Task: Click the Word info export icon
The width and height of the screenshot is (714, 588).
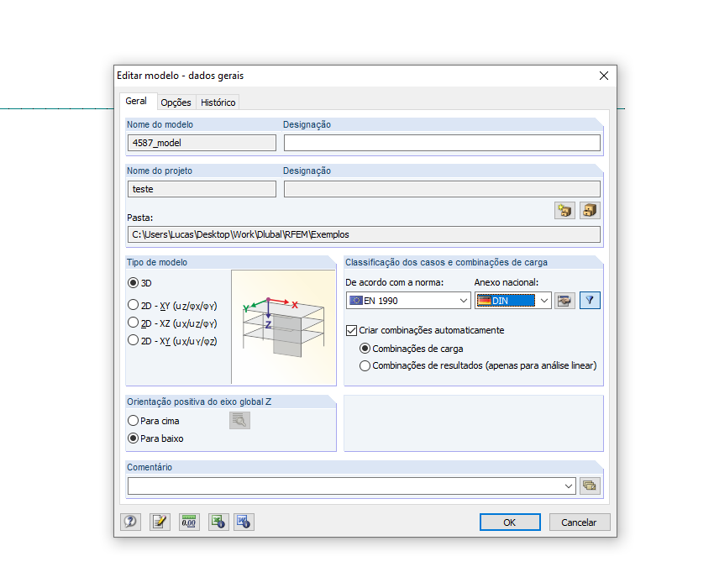Action: click(x=244, y=522)
